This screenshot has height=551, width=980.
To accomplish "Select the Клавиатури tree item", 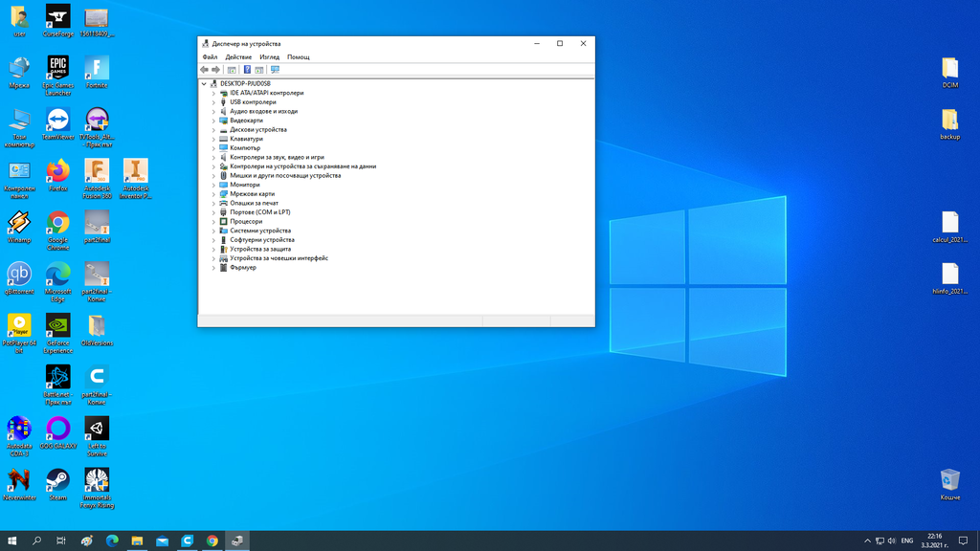I will 246,139.
